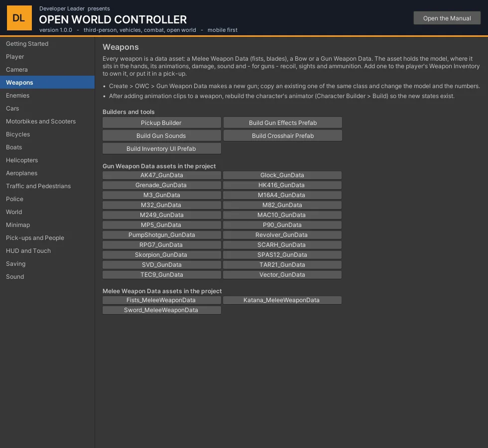Click Build Inventory UI Prefab
The image size is (488, 448).
(x=162, y=149)
